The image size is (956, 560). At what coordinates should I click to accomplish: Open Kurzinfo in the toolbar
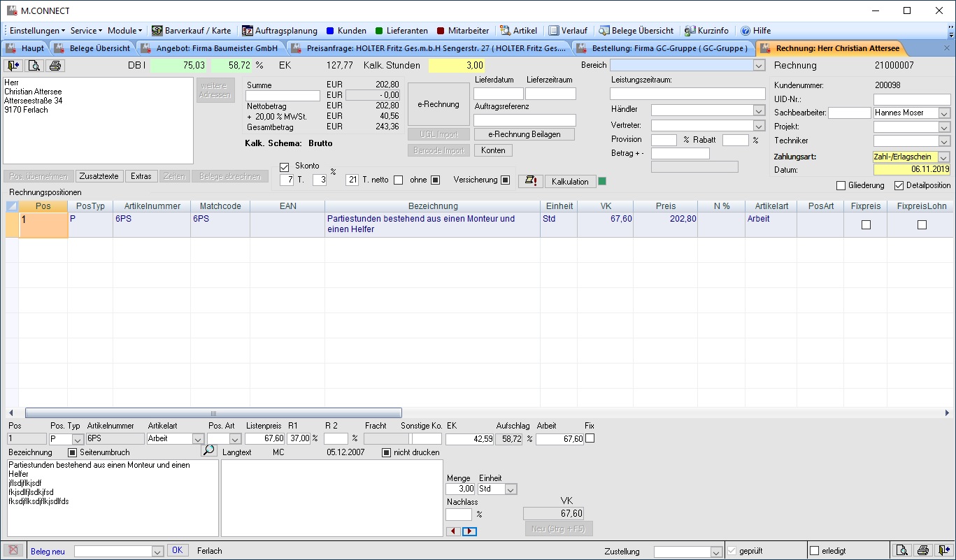coord(706,31)
